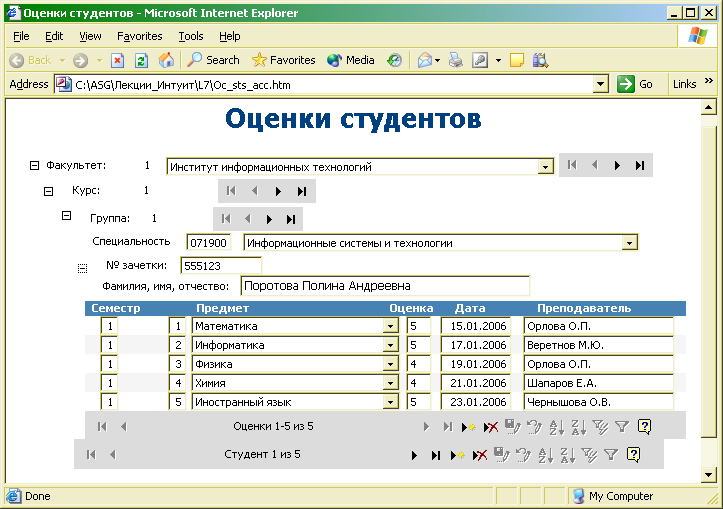Click the Favorites toolbar button
The width and height of the screenshot is (723, 509).
coord(284,60)
